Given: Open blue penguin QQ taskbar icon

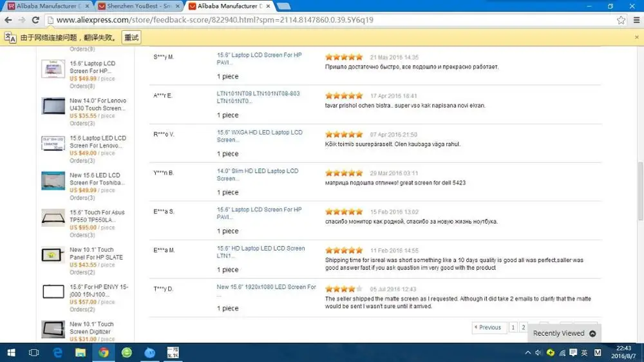Looking at the screenshot, I should pos(149,352).
